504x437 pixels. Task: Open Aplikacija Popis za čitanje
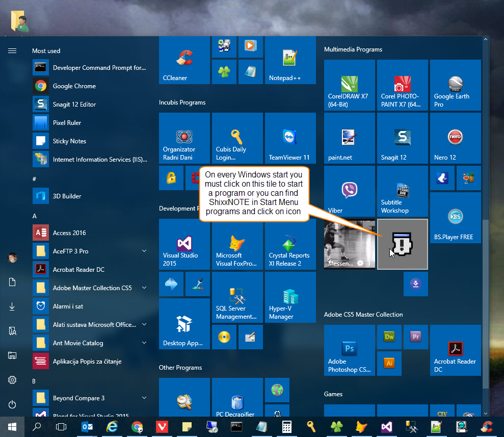90,361
